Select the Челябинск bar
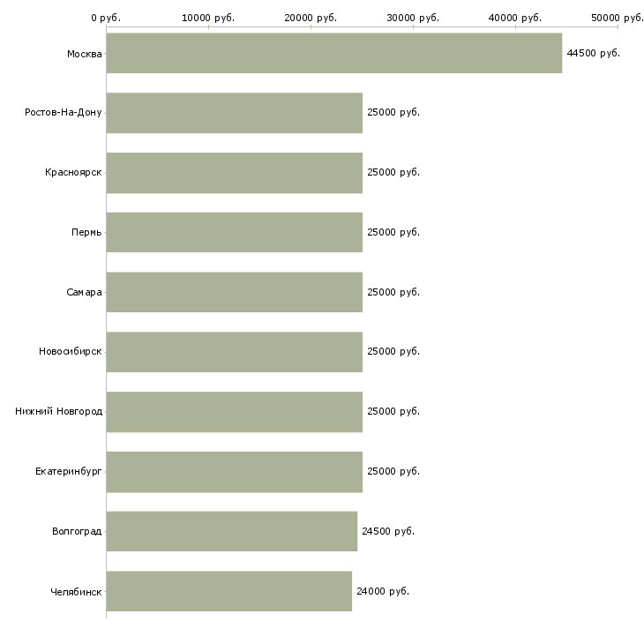644x644 pixels. [228, 591]
